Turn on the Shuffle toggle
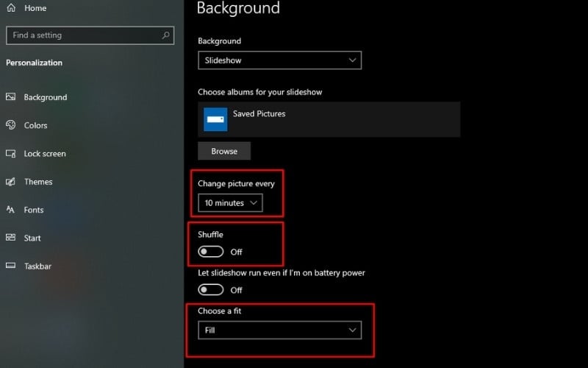 pyautogui.click(x=210, y=252)
